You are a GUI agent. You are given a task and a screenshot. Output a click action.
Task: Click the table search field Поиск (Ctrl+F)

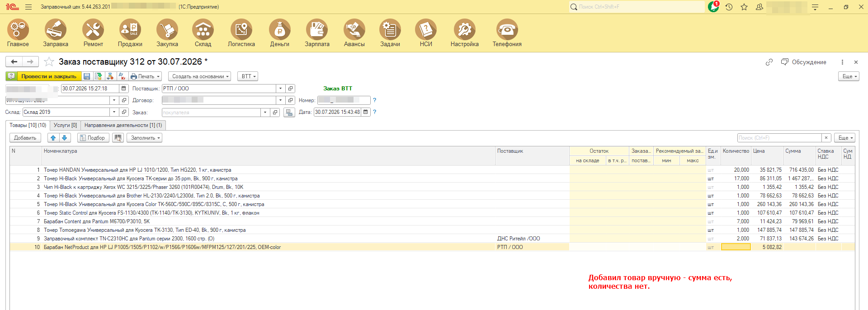(779, 138)
